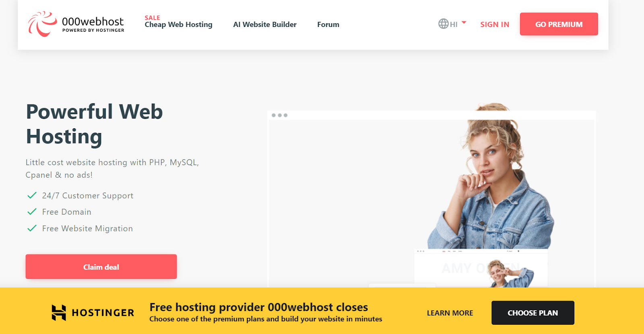The image size is (644, 334).
Task: Go to the Forum nav link
Action: tap(328, 25)
